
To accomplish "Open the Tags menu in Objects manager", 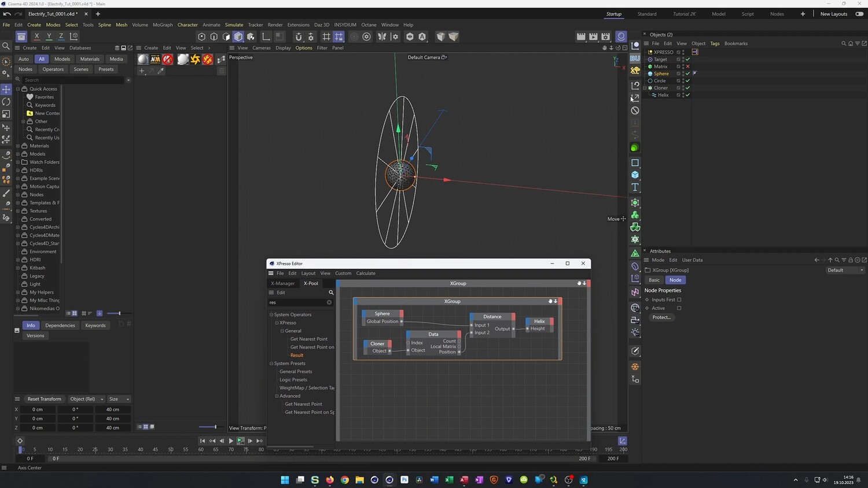I will pos(715,43).
